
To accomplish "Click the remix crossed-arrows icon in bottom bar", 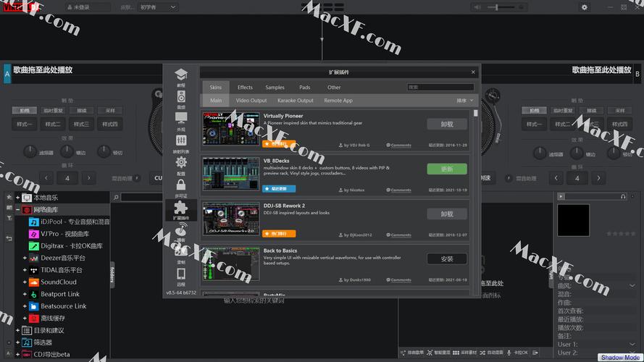I will coord(430,353).
